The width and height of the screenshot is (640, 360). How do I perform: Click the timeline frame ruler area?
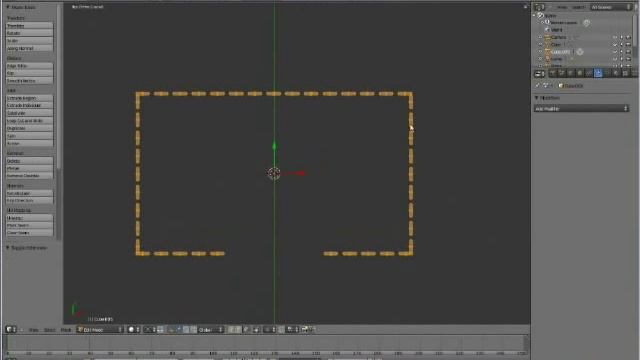click(266, 352)
